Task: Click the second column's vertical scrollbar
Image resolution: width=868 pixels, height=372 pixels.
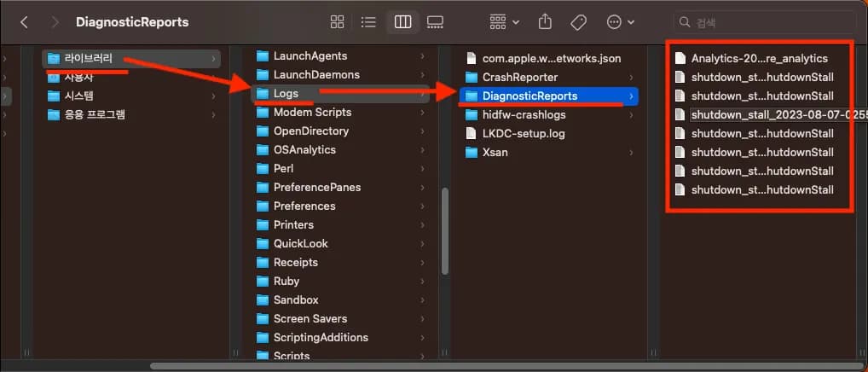Action: (x=443, y=230)
